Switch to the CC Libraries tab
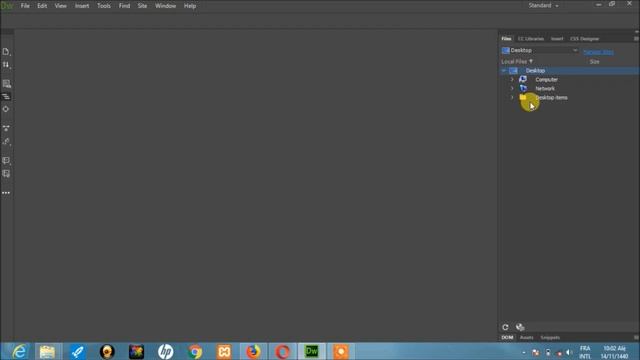The height and width of the screenshot is (360, 640). point(531,39)
